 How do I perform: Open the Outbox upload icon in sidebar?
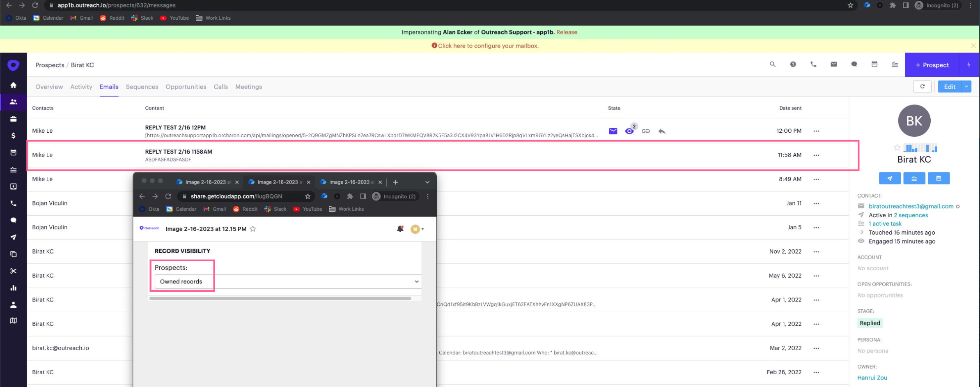coord(13,186)
